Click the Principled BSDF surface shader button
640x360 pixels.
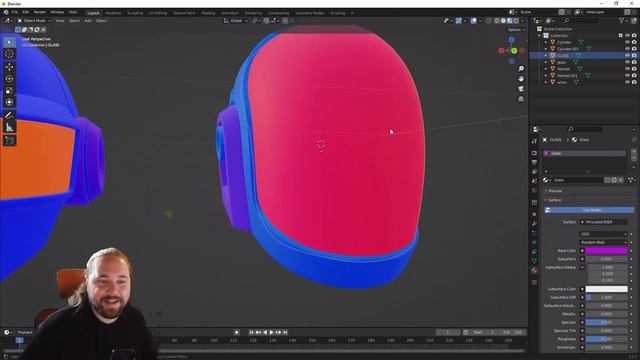coord(604,222)
